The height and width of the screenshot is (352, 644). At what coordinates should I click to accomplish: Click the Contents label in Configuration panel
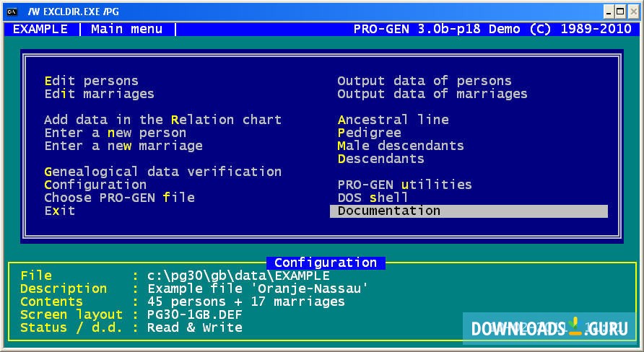tap(52, 302)
